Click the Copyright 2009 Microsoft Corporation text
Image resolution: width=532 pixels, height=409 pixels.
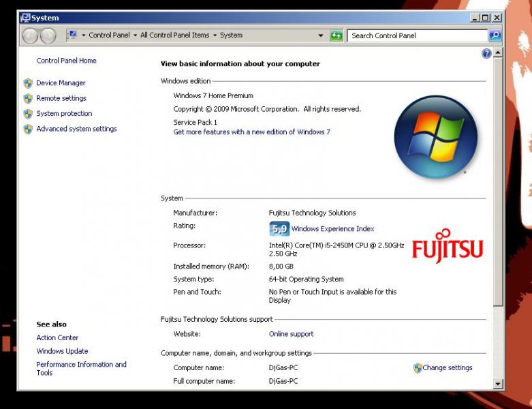pyautogui.click(x=267, y=109)
